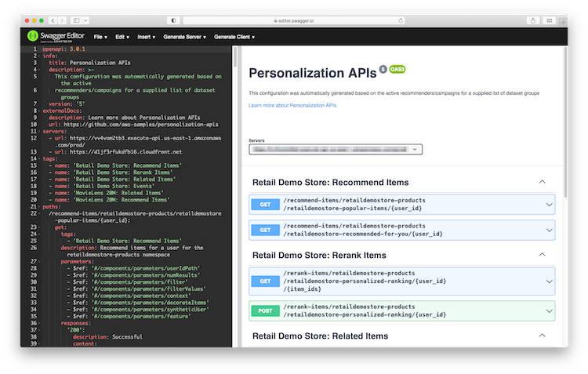Fold the tags block at line 14
Image resolution: width=588 pixels, height=374 pixels.
click(39, 158)
